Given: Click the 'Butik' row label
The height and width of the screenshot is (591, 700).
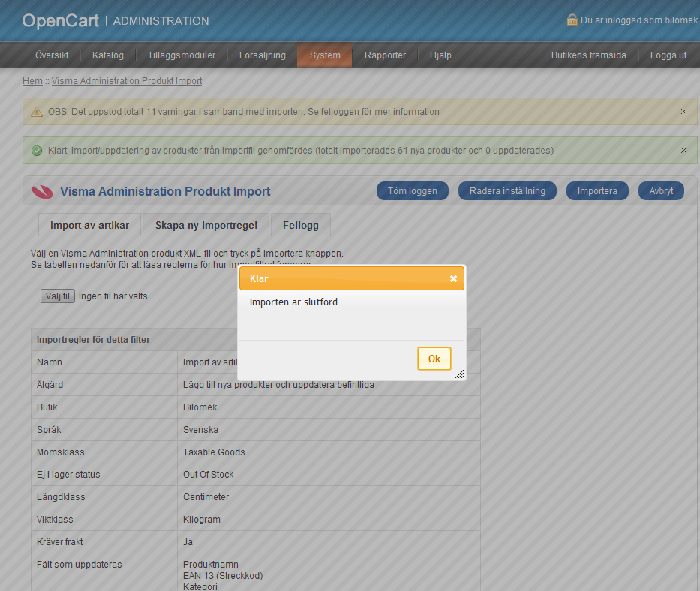Looking at the screenshot, I should (47, 407).
